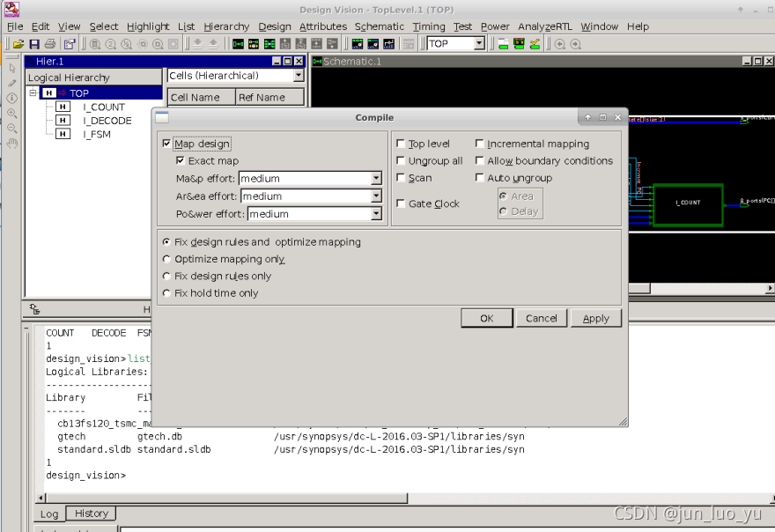Switch to the History tab
Screen dimensions: 775x532
point(92,514)
